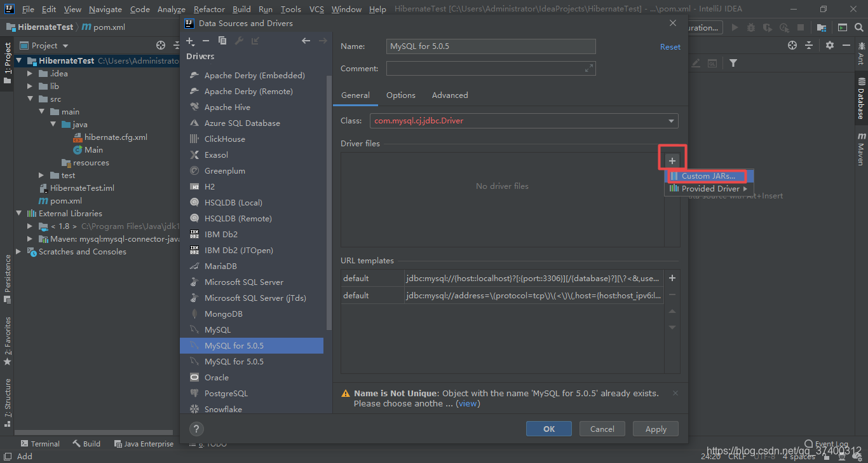Select pom.xml in project tree

pos(66,200)
